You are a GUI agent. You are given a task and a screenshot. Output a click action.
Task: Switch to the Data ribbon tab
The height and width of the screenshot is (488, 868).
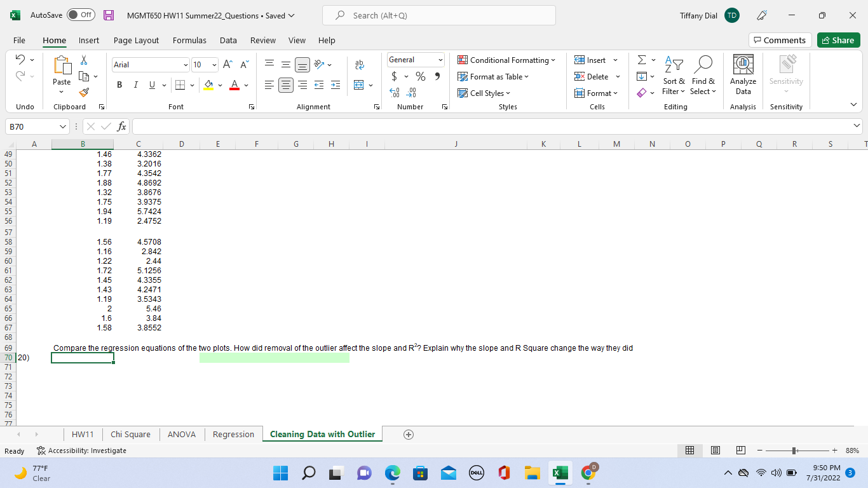point(228,40)
